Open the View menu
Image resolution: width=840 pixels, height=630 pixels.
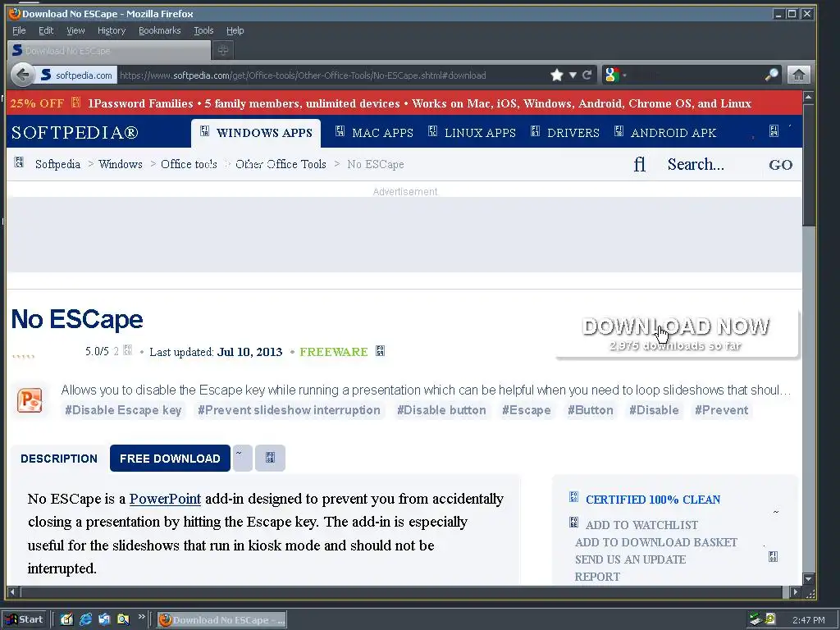click(x=75, y=30)
